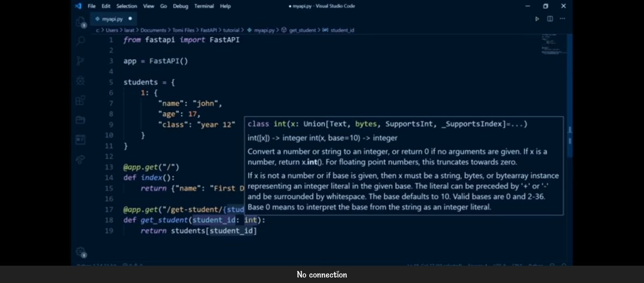
Task: Click 'Convert a number or string' tooltip paragraph
Action: pos(398,156)
